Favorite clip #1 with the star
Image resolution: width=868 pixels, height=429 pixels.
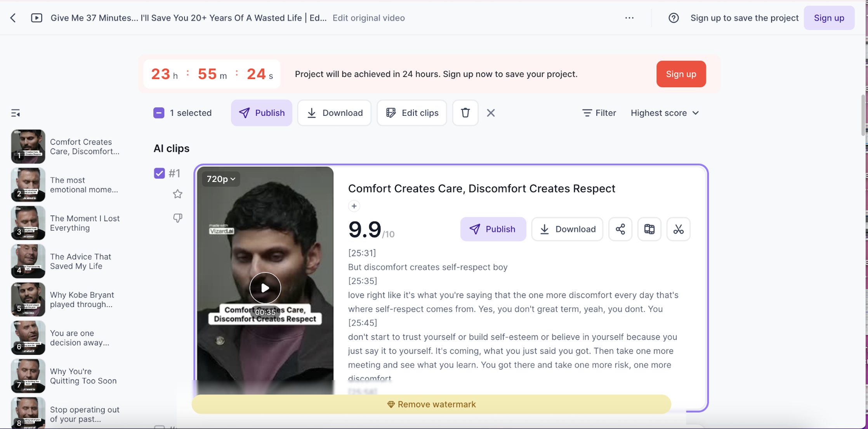(177, 194)
